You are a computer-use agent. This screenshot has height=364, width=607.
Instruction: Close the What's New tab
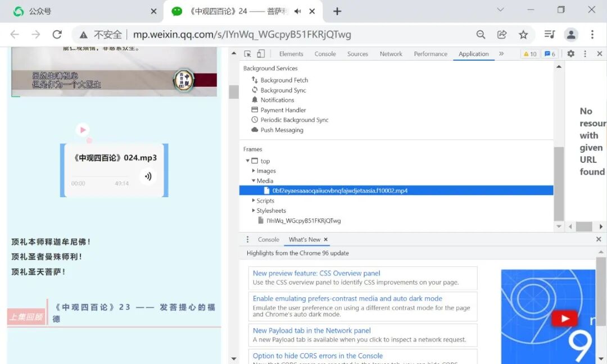[x=325, y=239]
